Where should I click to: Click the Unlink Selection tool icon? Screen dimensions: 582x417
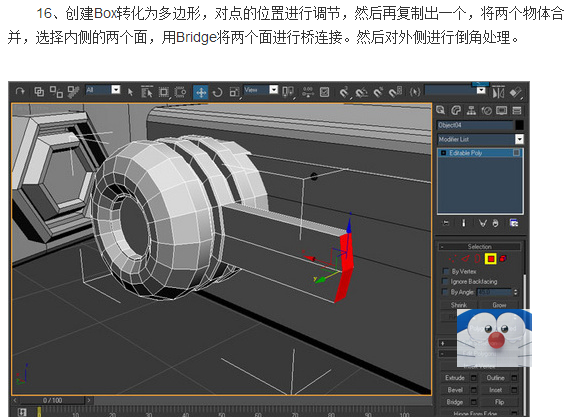(x=56, y=91)
